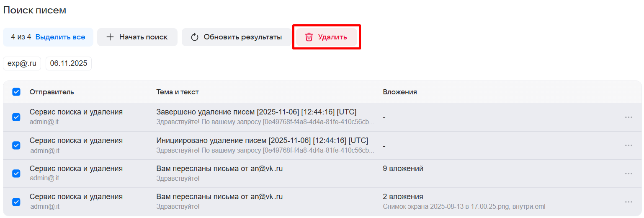
Task: Click the 06.11.2025 date filter chip
Action: click(x=69, y=64)
